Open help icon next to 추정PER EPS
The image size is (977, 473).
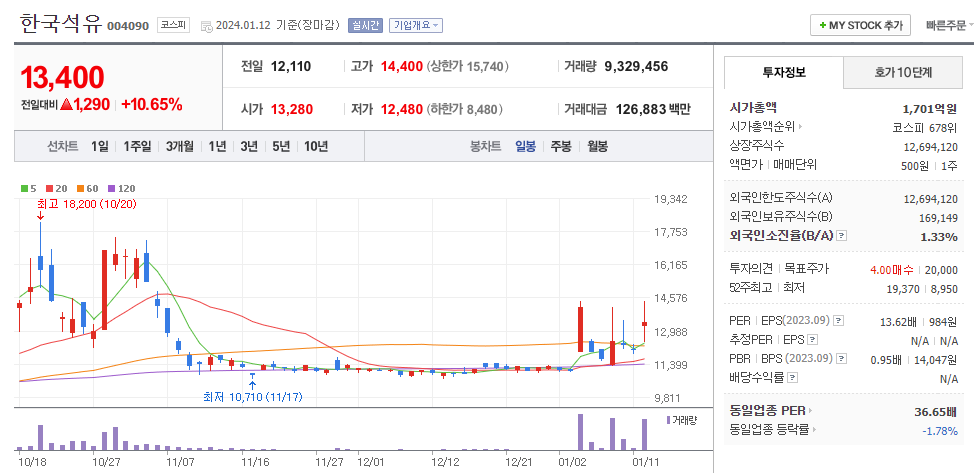[813, 340]
